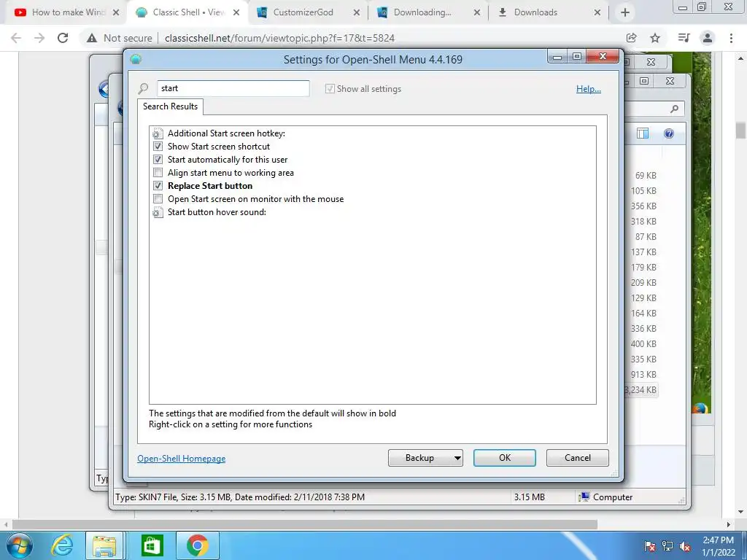Launch Internet Explorer from the taskbar
This screenshot has width=747, height=560.
pos(62,545)
